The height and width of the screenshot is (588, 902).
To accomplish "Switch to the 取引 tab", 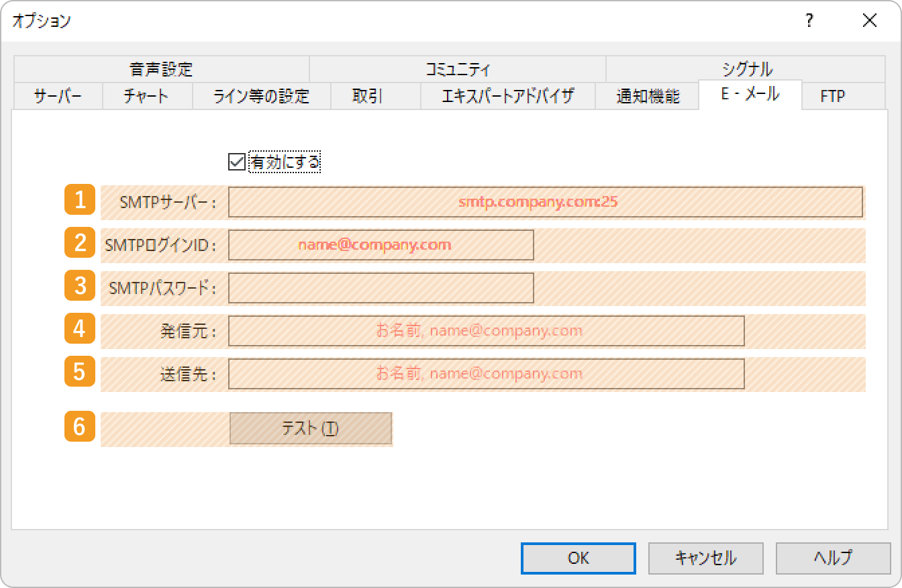I will pyautogui.click(x=376, y=96).
